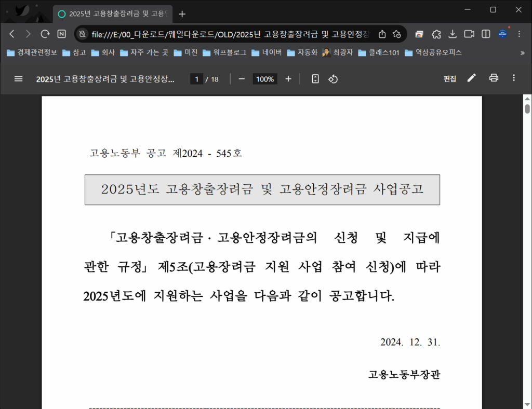Click the signature 고용노동부장관
Screen dimensions: 532x409
tap(404, 374)
